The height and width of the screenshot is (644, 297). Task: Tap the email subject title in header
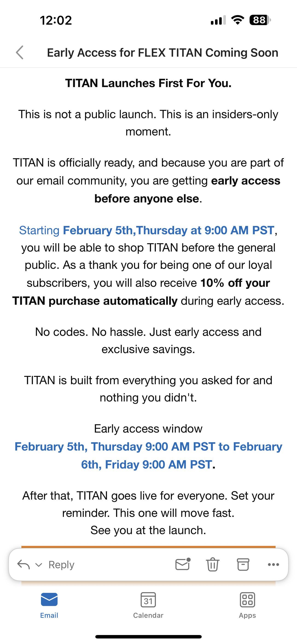pos(163,53)
